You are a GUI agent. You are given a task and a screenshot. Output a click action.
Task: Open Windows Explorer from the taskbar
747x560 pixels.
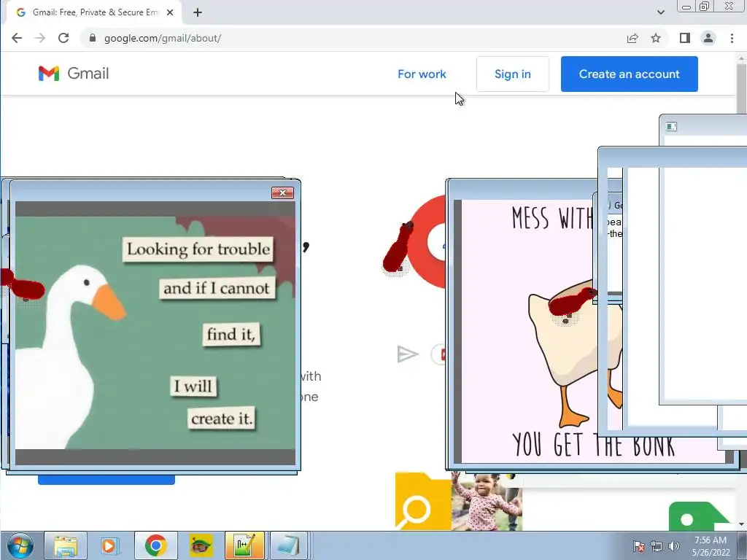(66, 545)
